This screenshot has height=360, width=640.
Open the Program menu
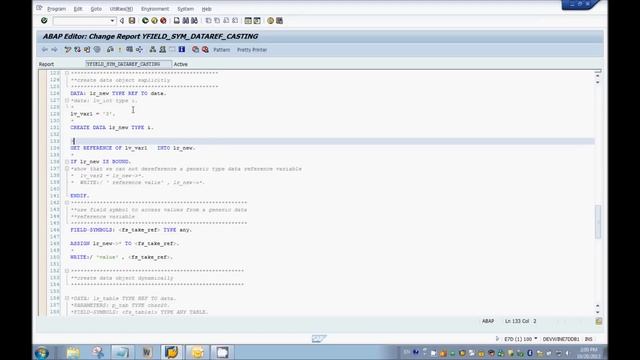(x=56, y=9)
